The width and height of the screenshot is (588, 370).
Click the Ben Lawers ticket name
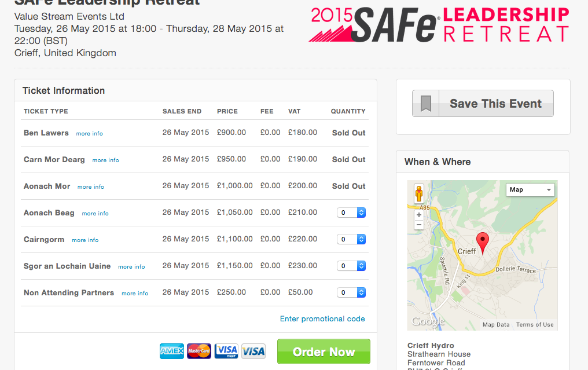click(x=46, y=133)
